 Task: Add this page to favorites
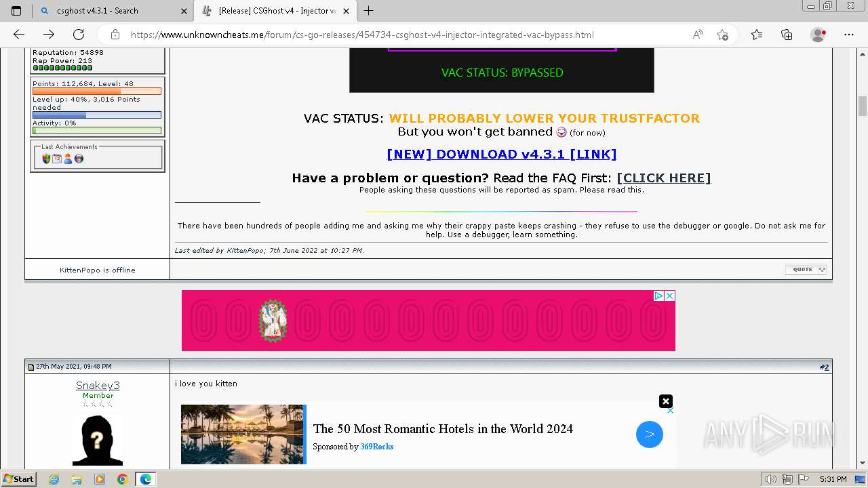[x=722, y=35]
